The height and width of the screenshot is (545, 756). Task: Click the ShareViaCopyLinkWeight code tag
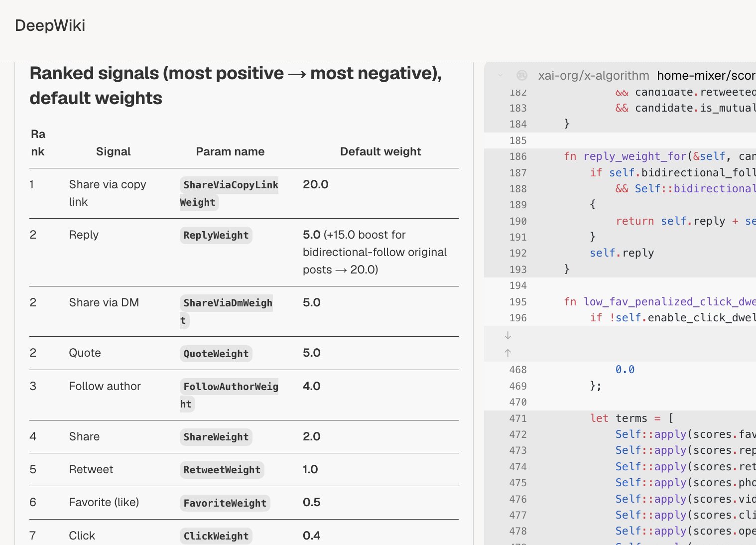(x=229, y=193)
